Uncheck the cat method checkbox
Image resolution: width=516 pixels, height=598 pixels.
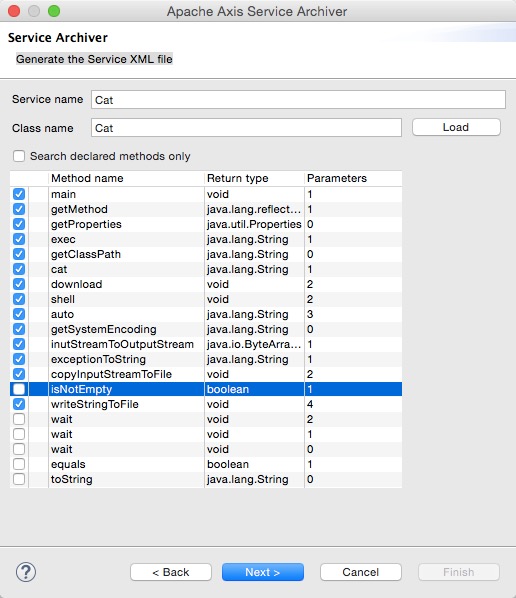pos(19,269)
